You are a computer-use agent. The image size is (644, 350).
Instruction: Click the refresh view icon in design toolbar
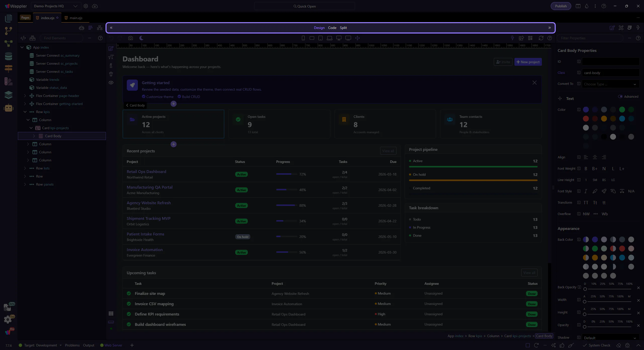(541, 38)
